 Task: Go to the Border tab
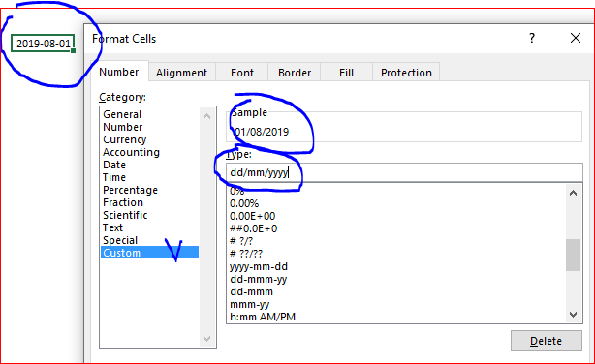[x=295, y=73]
